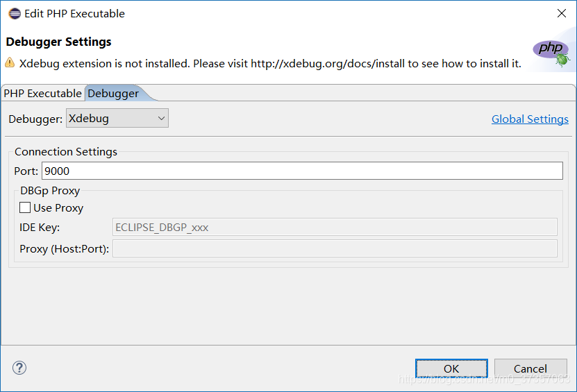Screen dimensions: 577x392
Task: Open the Global Settings link
Action: click(x=530, y=119)
